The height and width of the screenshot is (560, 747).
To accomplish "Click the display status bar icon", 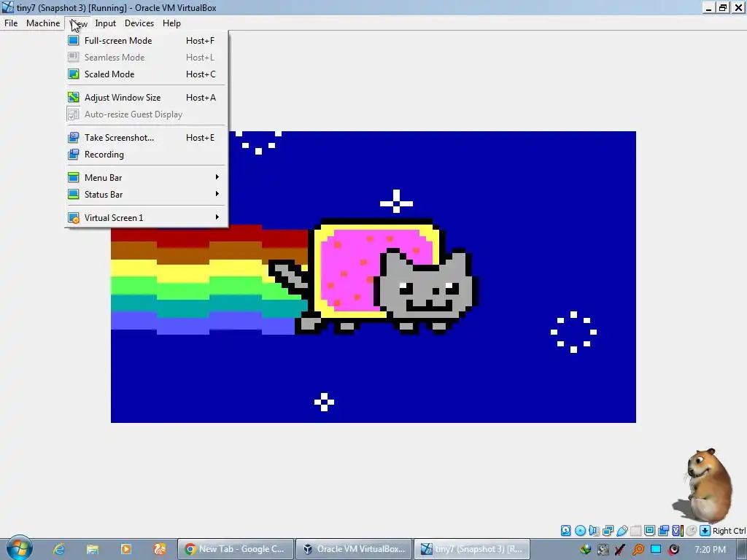I will 649,531.
